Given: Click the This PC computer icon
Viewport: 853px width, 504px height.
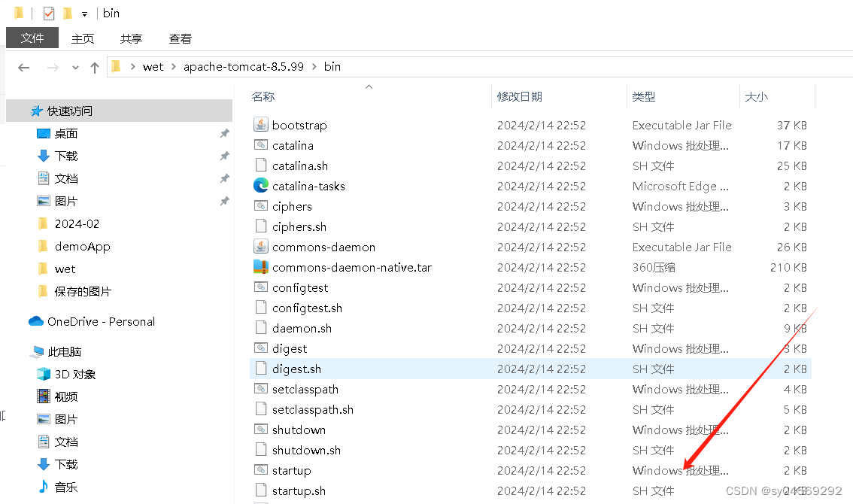Looking at the screenshot, I should (x=36, y=352).
